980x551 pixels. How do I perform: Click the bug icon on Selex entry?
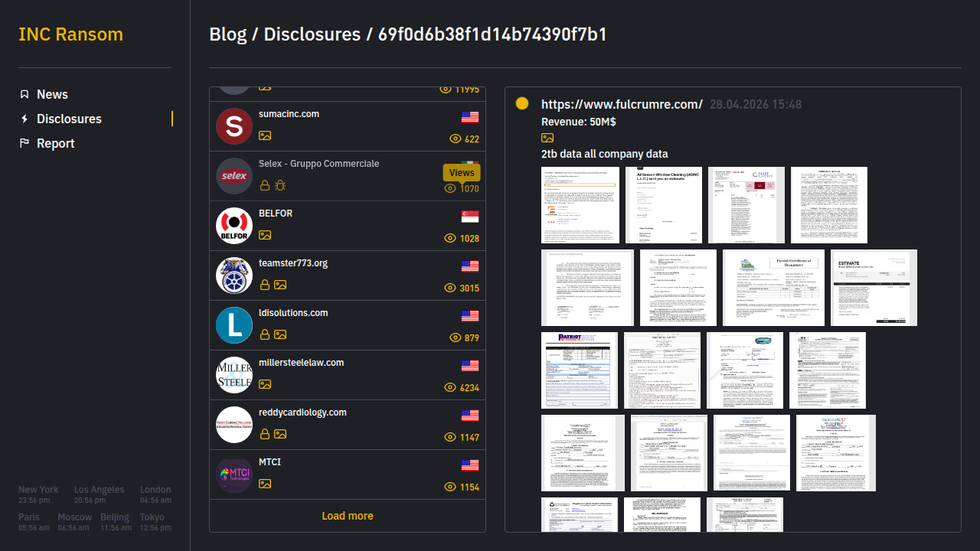280,185
